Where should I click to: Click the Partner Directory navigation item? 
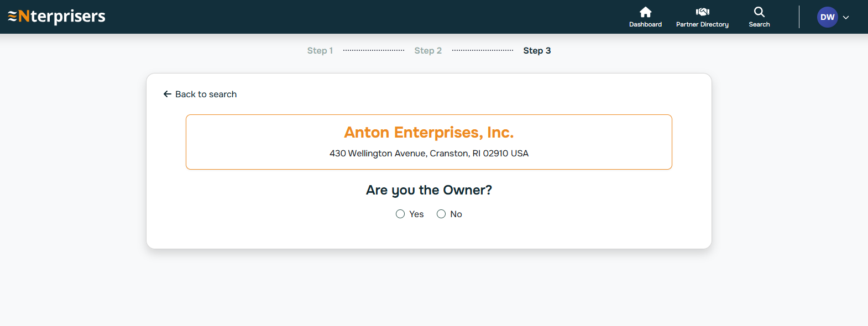702,24
